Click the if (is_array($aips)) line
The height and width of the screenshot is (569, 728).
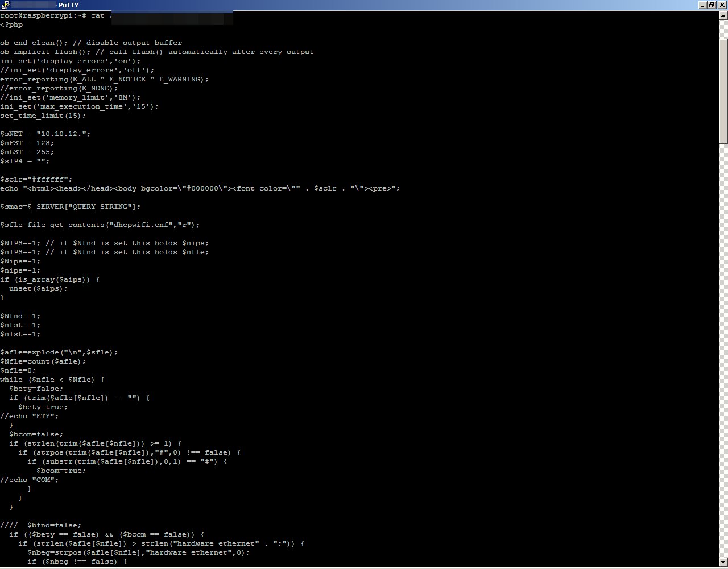(x=50, y=279)
